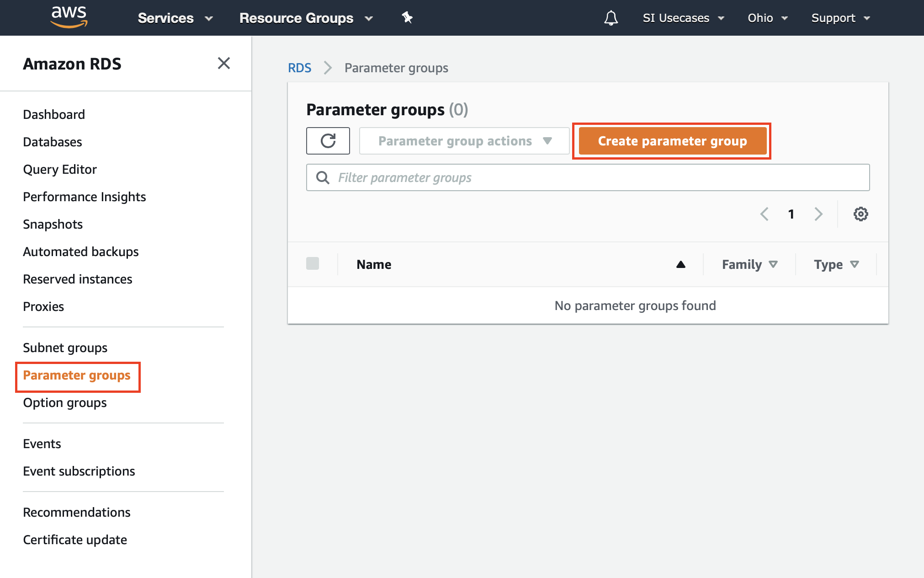924x578 pixels.
Task: Open the SI Usecases account menu
Action: [x=684, y=18]
